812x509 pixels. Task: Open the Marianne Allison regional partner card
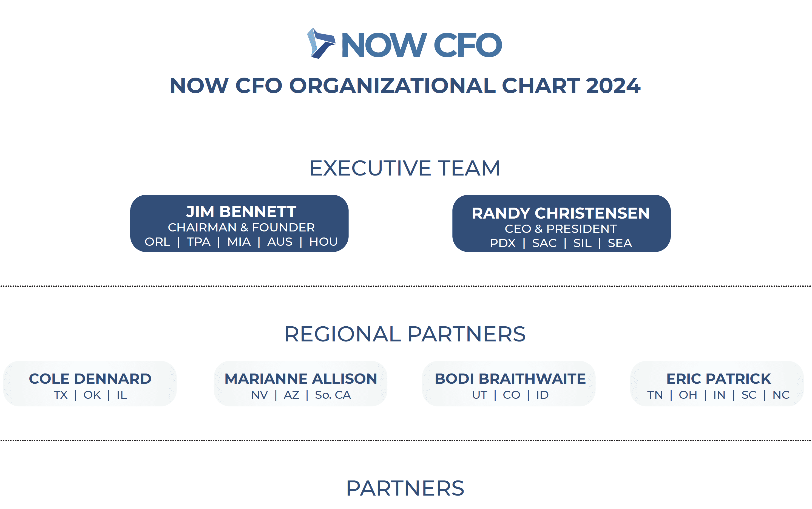pyautogui.click(x=300, y=383)
